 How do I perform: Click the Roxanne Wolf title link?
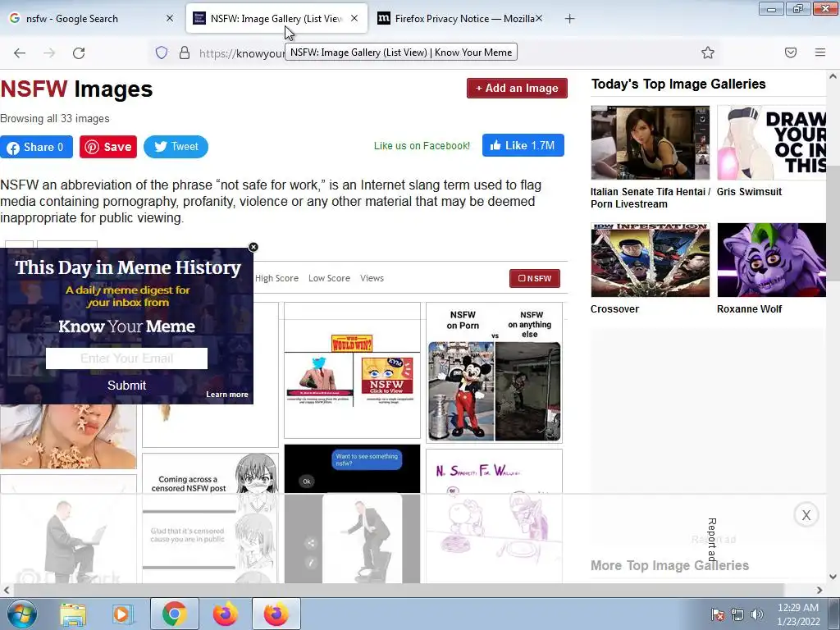click(x=749, y=309)
